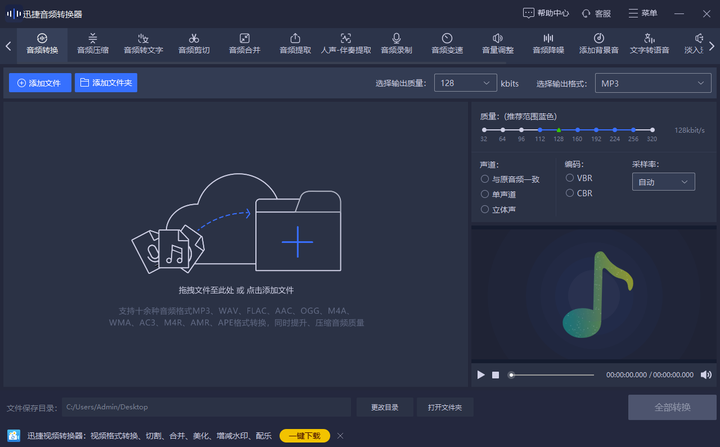This screenshot has height=447, width=720.
Task: Open the 菜单 menu
Action: [643, 13]
